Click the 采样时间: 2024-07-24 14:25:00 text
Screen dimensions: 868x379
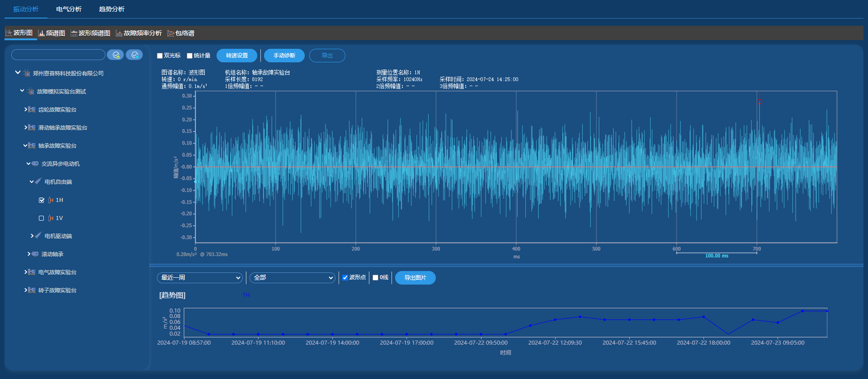(479, 80)
